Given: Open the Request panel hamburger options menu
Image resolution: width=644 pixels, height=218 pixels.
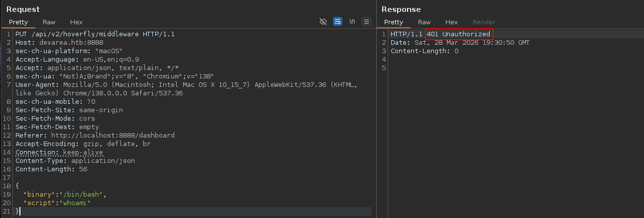Looking at the screenshot, I should pyautogui.click(x=367, y=21).
